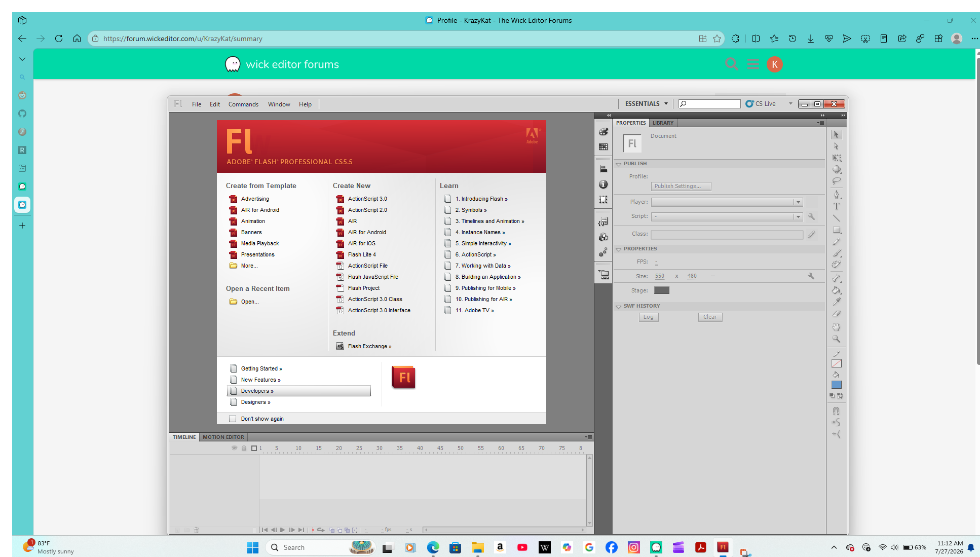Open the Properties panel options menu

point(820,123)
